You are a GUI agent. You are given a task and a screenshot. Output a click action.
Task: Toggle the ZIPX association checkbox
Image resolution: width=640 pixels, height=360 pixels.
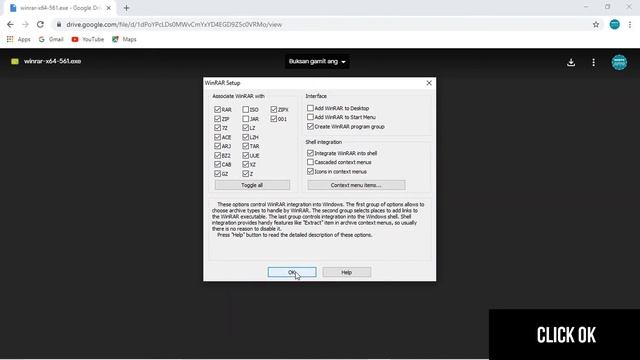[273, 109]
